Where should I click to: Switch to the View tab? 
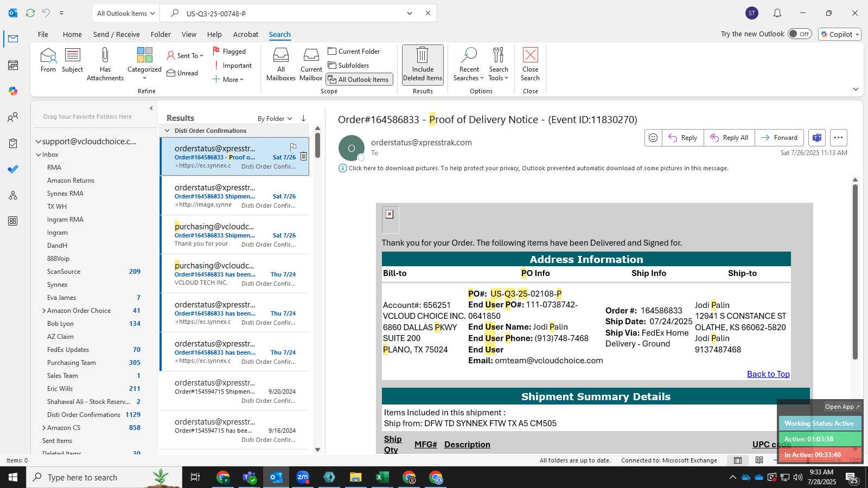189,34
